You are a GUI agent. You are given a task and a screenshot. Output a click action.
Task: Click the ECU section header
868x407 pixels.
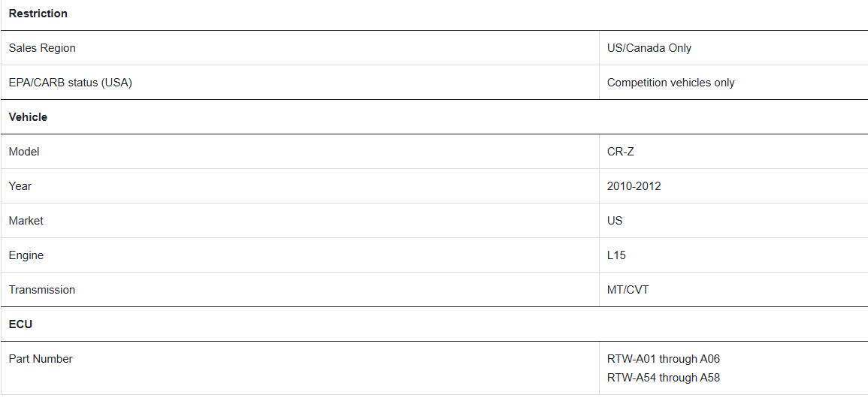(20, 324)
